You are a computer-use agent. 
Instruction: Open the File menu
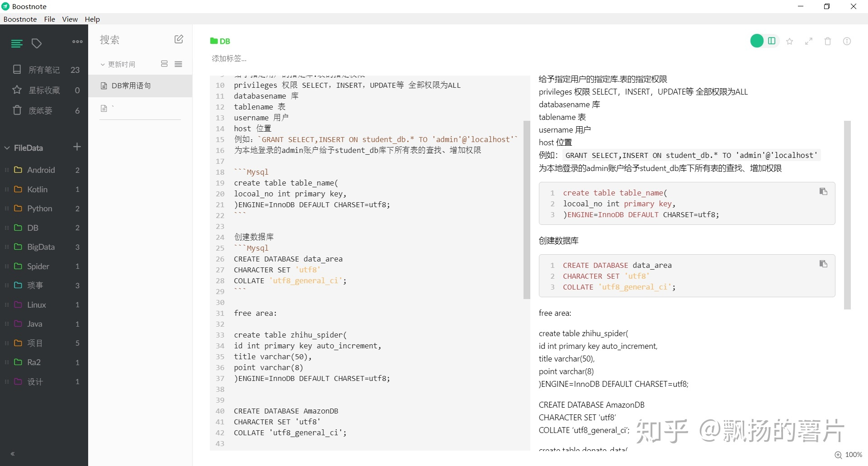(50, 19)
